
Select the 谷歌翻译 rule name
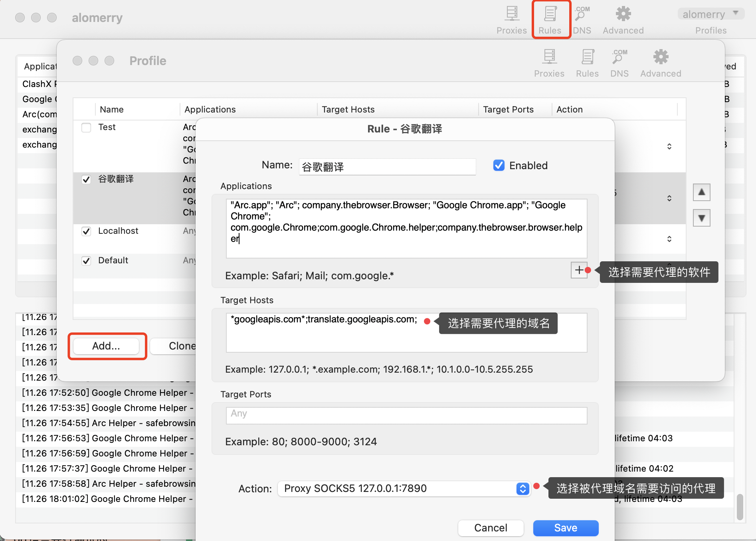tap(116, 179)
